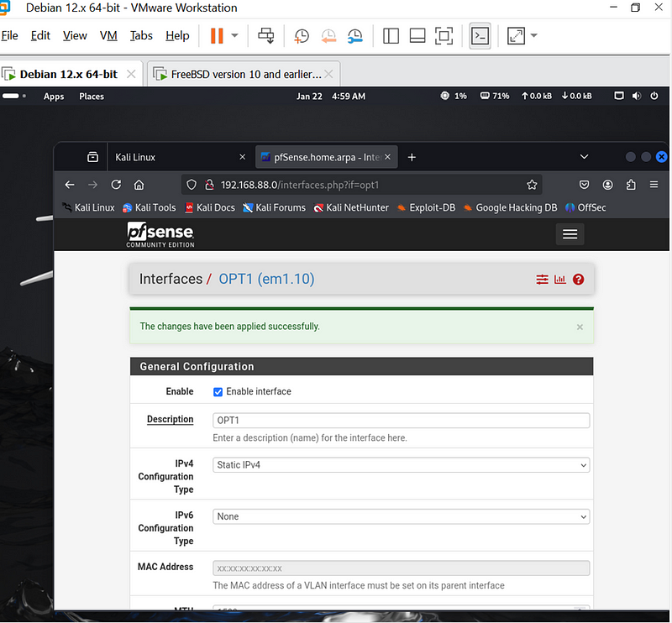Switch to the Kali Linux browser tab
This screenshot has height=623, width=672.
(x=178, y=157)
